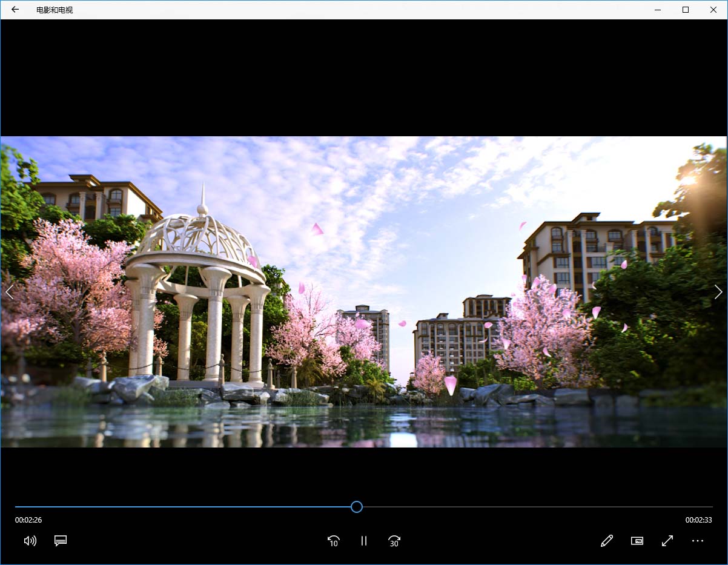Switch to mini view mode
The image size is (728, 565).
[x=637, y=541]
